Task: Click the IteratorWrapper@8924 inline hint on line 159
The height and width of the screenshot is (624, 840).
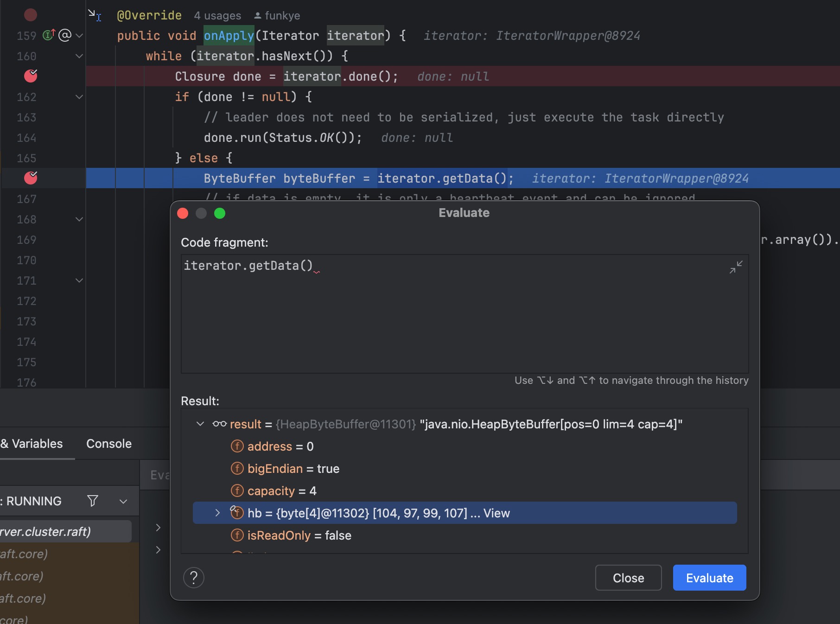Action: pos(532,36)
